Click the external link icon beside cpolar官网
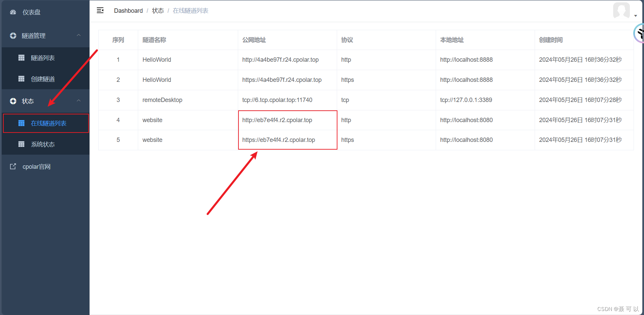 click(x=13, y=166)
